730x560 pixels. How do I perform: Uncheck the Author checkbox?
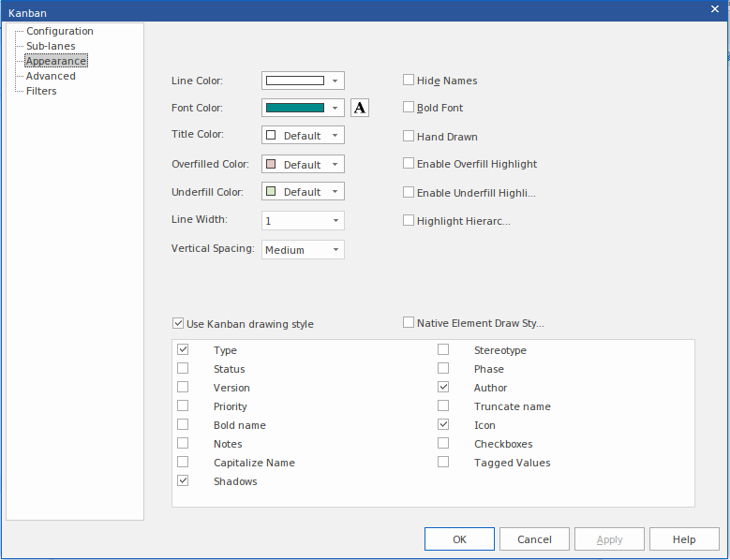(443, 387)
